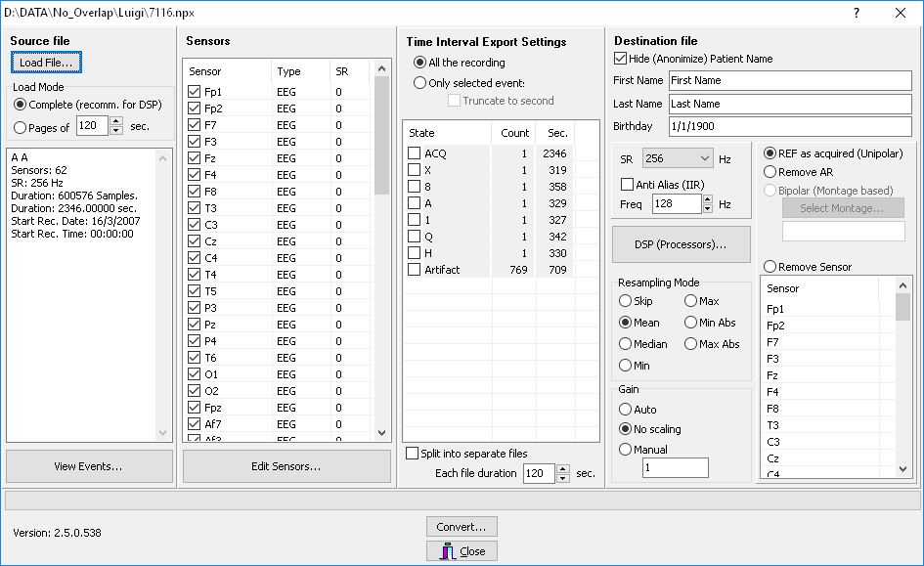This screenshot has width=924, height=566.
Task: Select All the recording option
Action: pos(420,63)
